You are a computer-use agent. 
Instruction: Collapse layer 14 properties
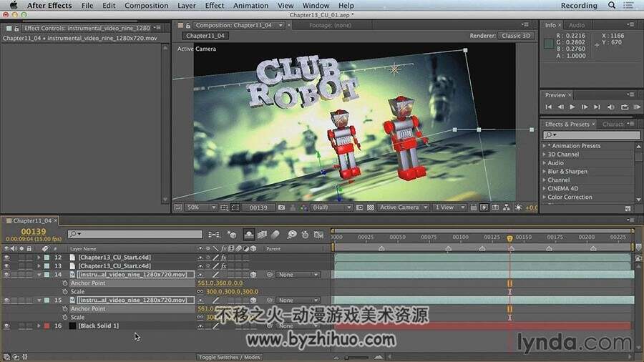[x=39, y=275]
